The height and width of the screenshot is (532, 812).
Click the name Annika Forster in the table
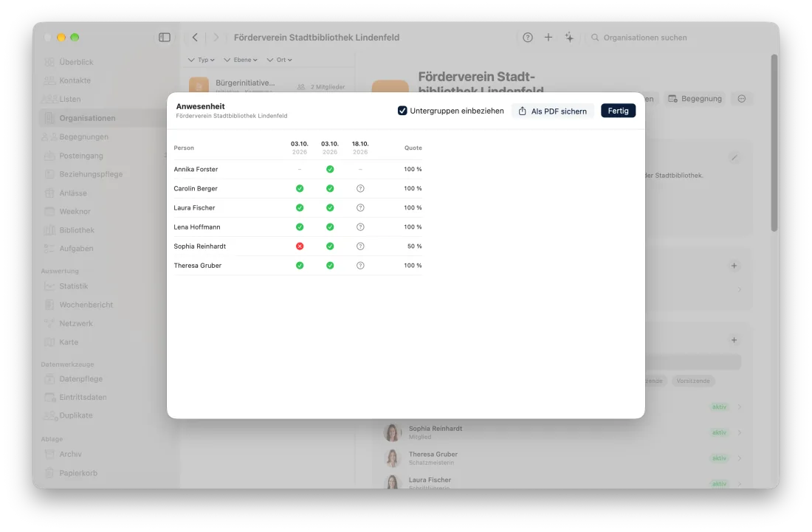[196, 169]
